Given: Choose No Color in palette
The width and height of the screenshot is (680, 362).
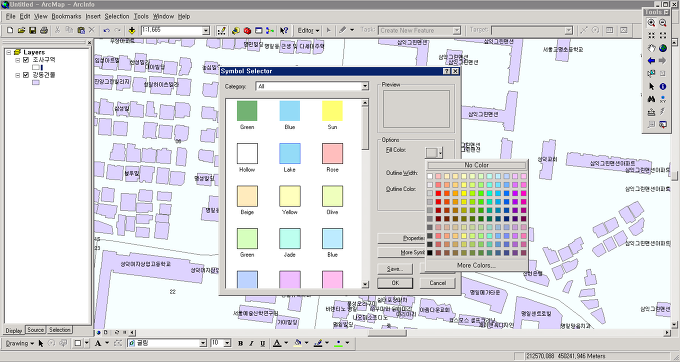Looking at the screenshot, I should [x=476, y=165].
